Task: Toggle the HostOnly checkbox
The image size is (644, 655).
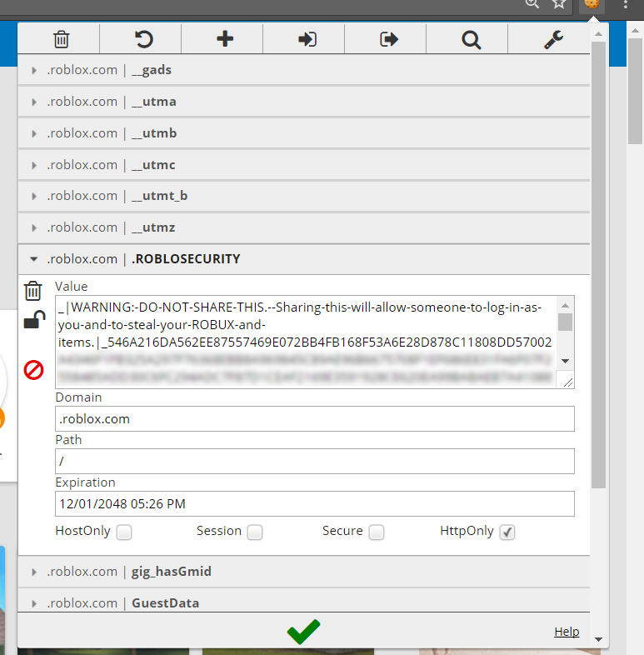Action: click(x=124, y=532)
